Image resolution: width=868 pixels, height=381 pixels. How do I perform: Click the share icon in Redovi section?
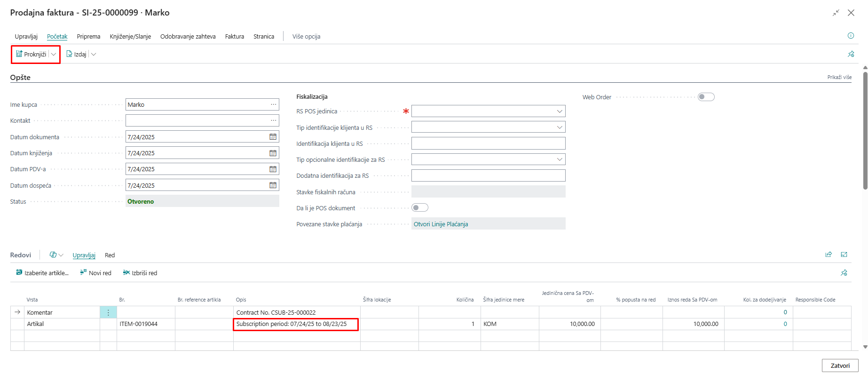pyautogui.click(x=829, y=254)
